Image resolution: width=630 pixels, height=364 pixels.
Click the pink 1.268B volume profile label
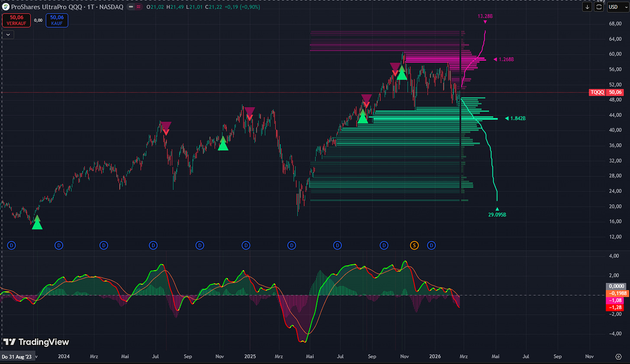(506, 59)
